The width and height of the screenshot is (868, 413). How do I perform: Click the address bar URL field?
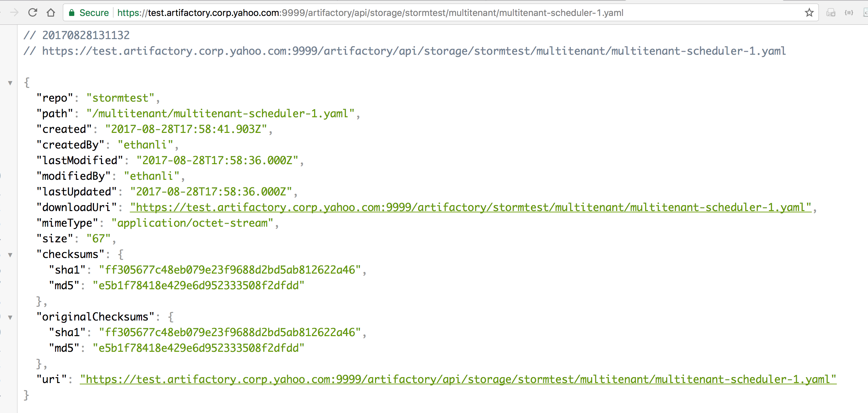[370, 13]
